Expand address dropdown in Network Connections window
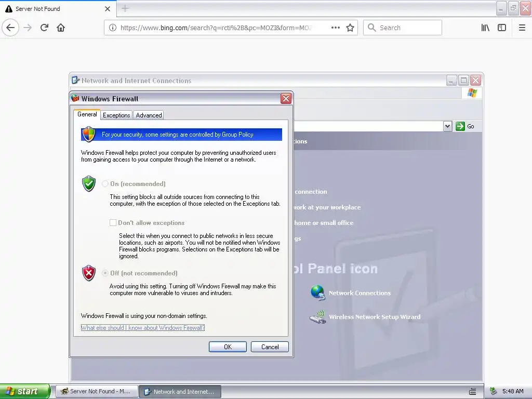Image resolution: width=532 pixels, height=399 pixels. 447,126
